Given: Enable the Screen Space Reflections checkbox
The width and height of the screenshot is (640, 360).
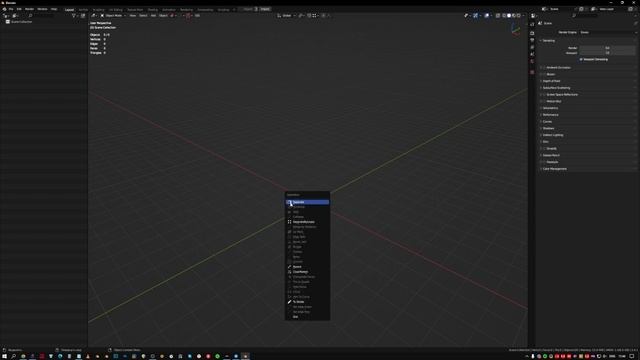Looking at the screenshot, I should [545, 95].
